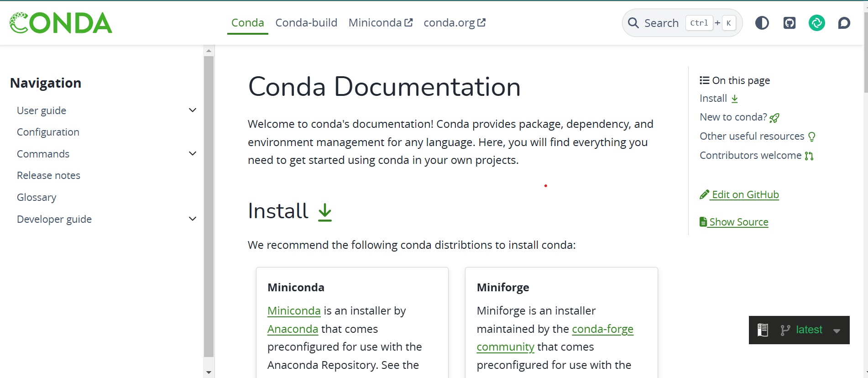
Task: Click the search magnifier icon
Action: coord(633,23)
